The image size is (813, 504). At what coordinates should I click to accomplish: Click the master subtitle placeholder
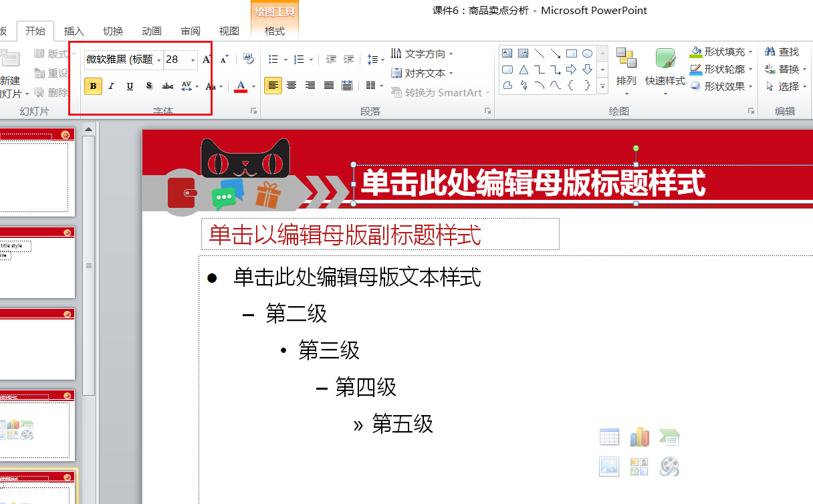point(380,234)
